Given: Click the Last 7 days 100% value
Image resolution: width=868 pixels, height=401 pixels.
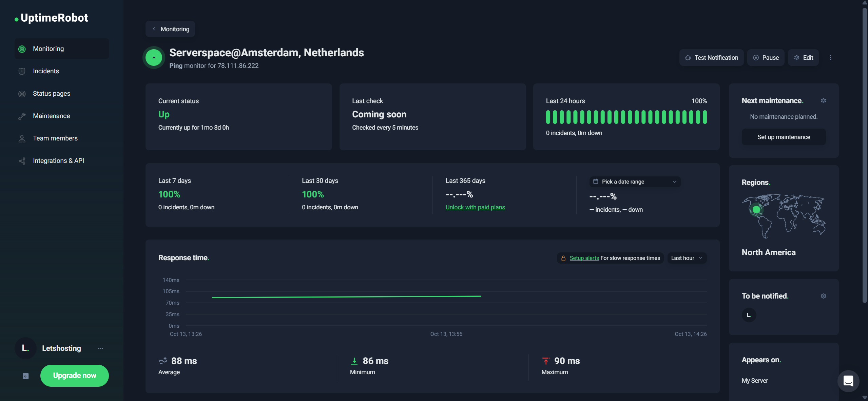Looking at the screenshot, I should tap(169, 194).
